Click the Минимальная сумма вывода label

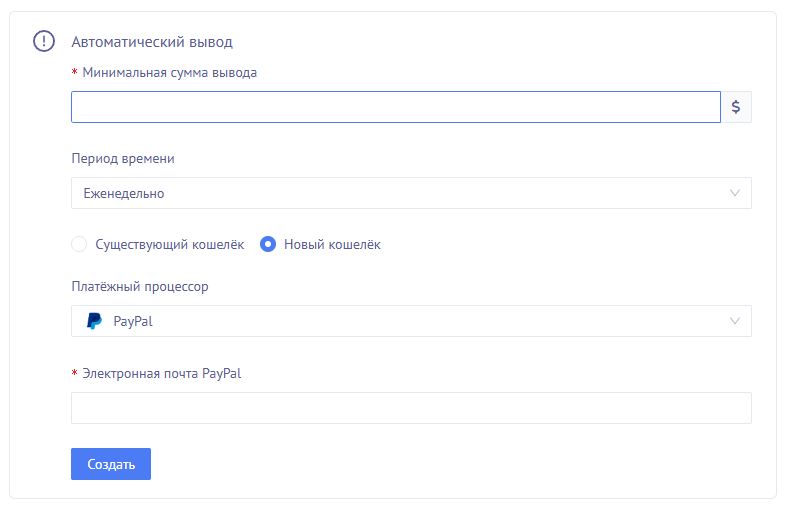click(x=169, y=72)
